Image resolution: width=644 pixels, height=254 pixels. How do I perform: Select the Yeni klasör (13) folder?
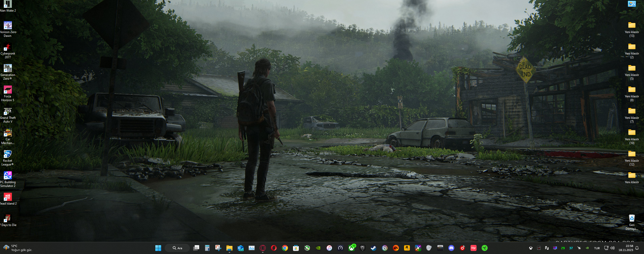(x=632, y=29)
